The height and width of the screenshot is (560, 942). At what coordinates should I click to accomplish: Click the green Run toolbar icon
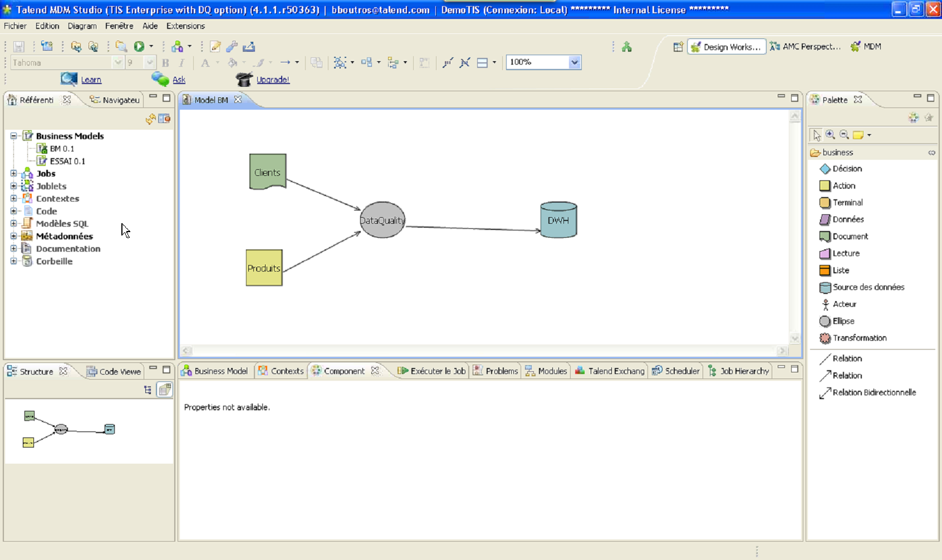pos(139,47)
